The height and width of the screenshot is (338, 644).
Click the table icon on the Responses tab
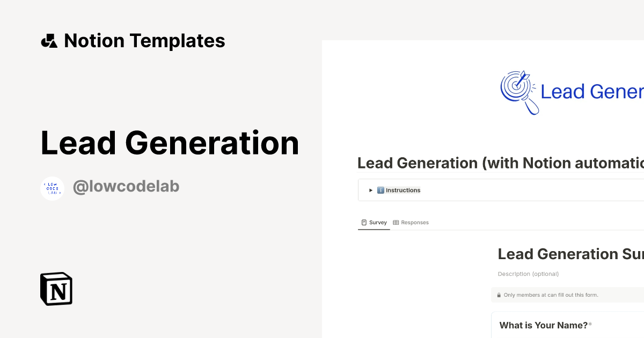[x=396, y=222]
